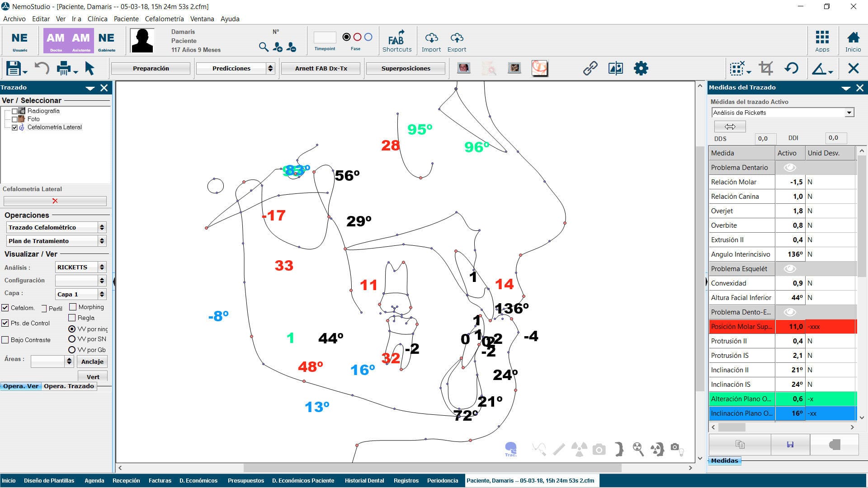Open the angle measurement tool
The height and width of the screenshot is (488, 868).
[x=820, y=68]
